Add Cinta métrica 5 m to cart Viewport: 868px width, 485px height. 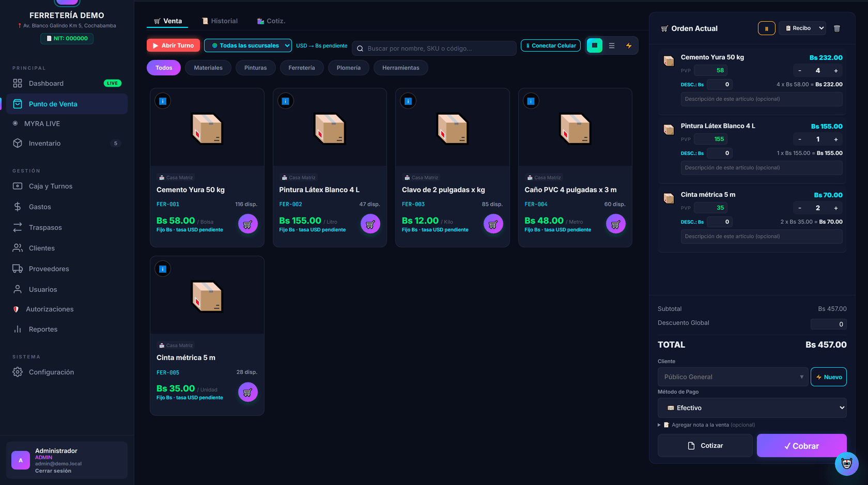click(248, 392)
